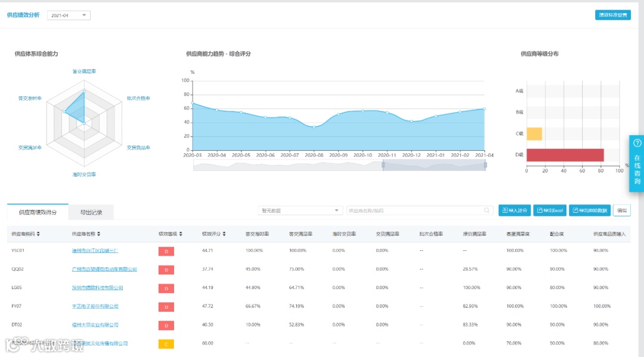Click the 2020-03 data point on trend chart

pyautogui.click(x=193, y=104)
